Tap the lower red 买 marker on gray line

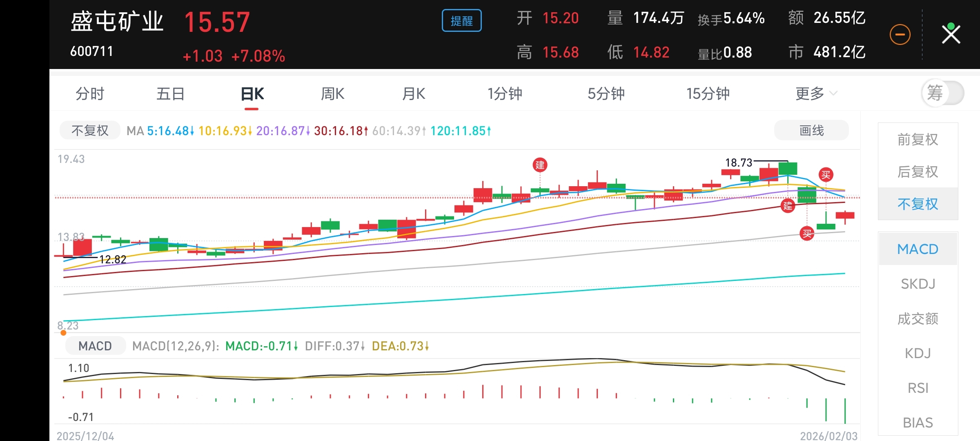pyautogui.click(x=807, y=234)
